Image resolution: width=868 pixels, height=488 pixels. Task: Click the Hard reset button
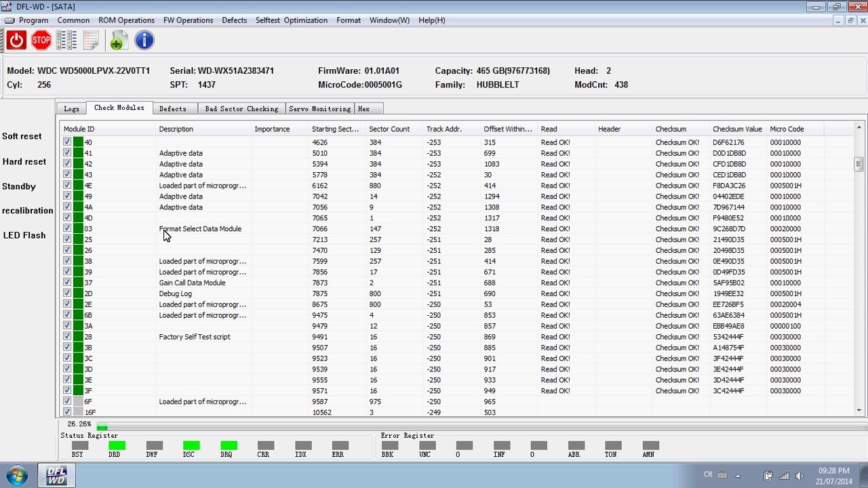24,161
